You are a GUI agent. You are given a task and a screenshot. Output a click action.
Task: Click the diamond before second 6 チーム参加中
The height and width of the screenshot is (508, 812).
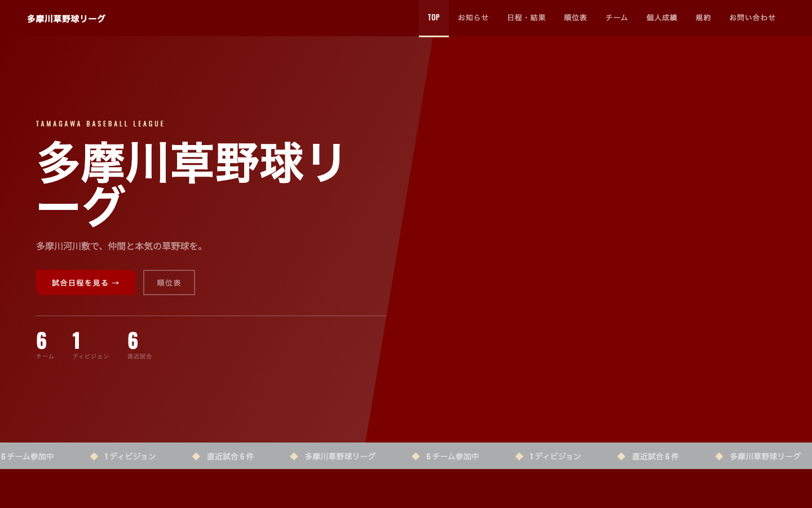tap(416, 456)
